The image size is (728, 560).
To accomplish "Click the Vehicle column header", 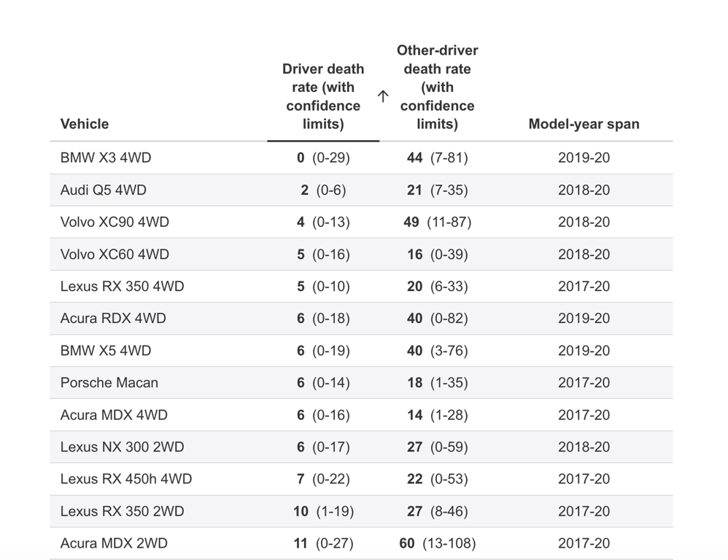I will (85, 124).
